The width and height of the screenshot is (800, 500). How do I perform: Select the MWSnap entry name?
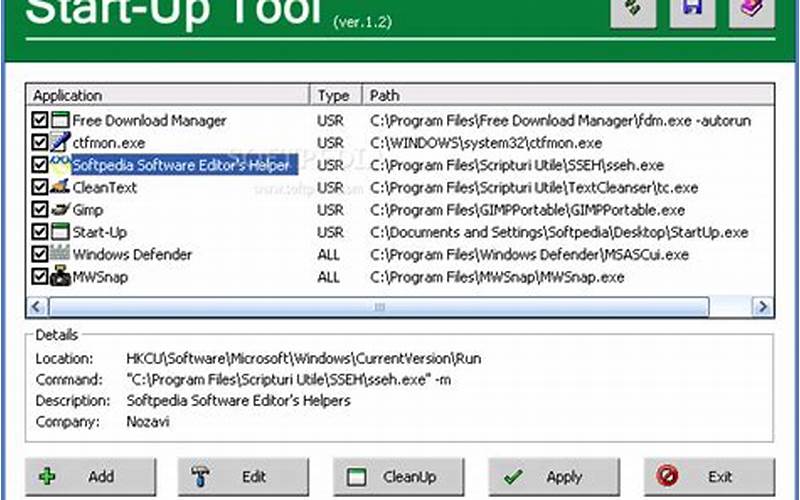(x=100, y=277)
